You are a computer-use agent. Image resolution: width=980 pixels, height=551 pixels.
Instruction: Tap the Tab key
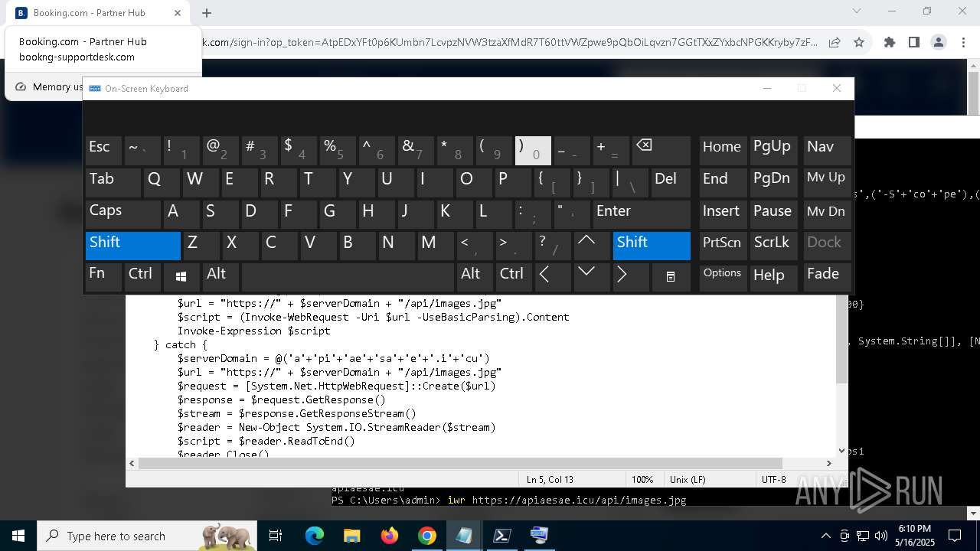[113, 182]
